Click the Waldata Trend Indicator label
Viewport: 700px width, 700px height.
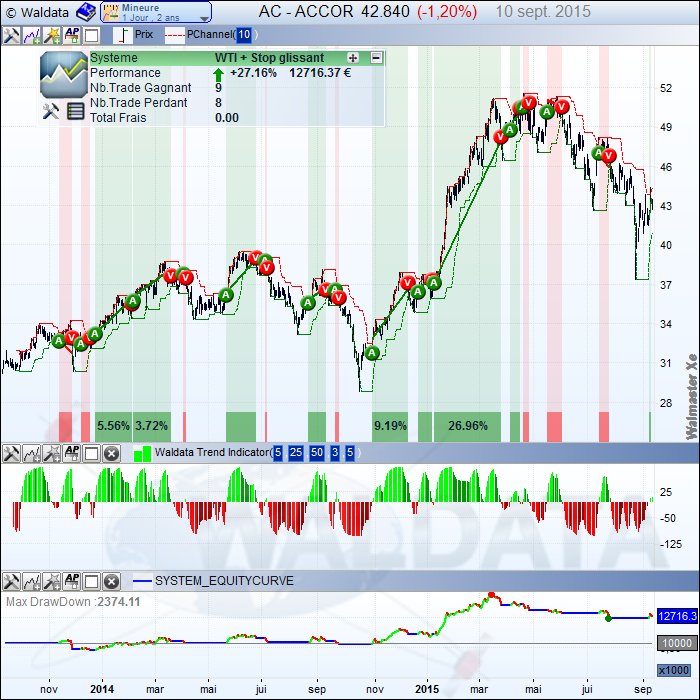point(212,453)
